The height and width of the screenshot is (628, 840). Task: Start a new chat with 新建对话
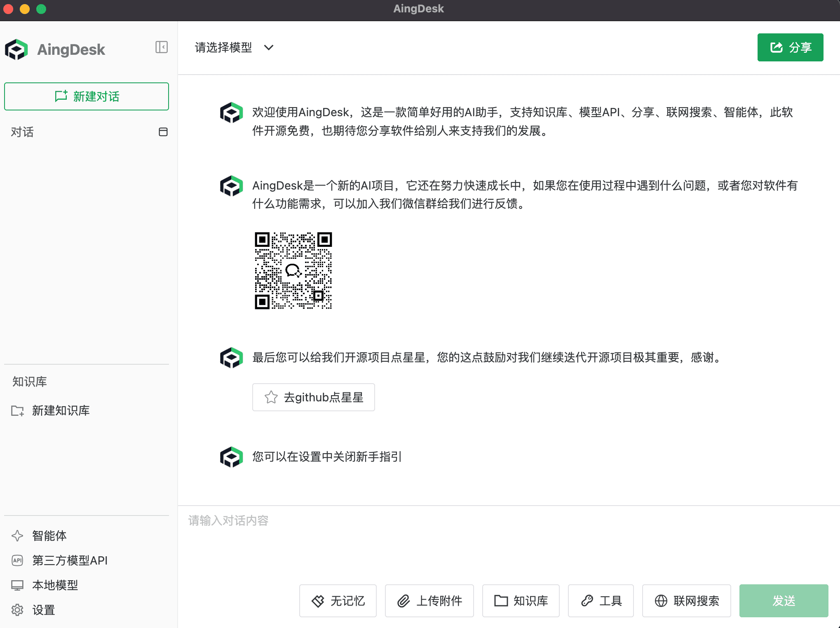87,96
